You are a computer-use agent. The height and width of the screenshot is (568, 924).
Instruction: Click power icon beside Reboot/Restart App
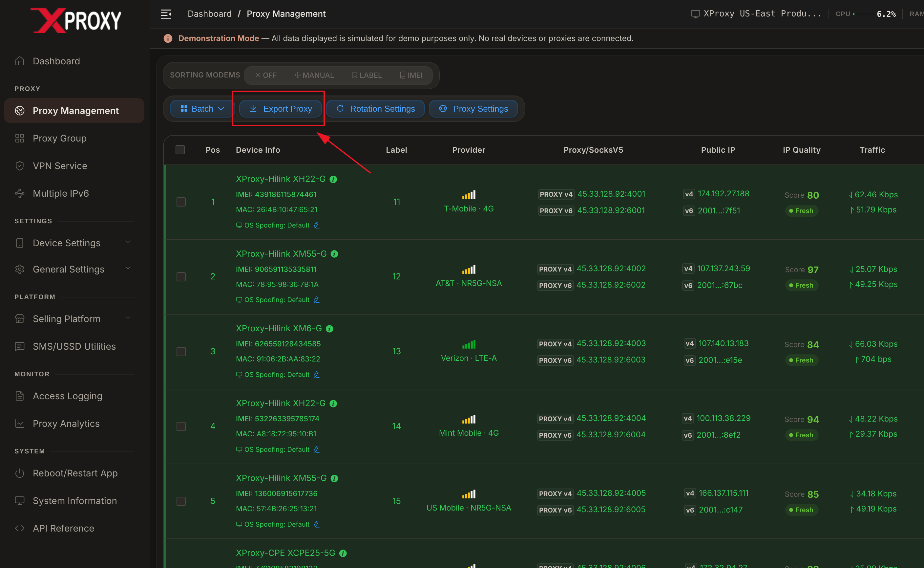[20, 473]
